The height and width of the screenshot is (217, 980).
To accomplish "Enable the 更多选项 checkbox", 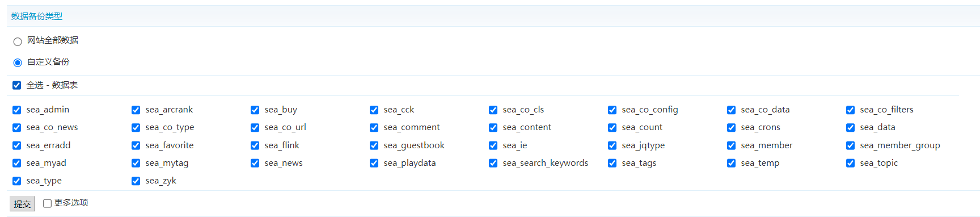I will coord(48,203).
